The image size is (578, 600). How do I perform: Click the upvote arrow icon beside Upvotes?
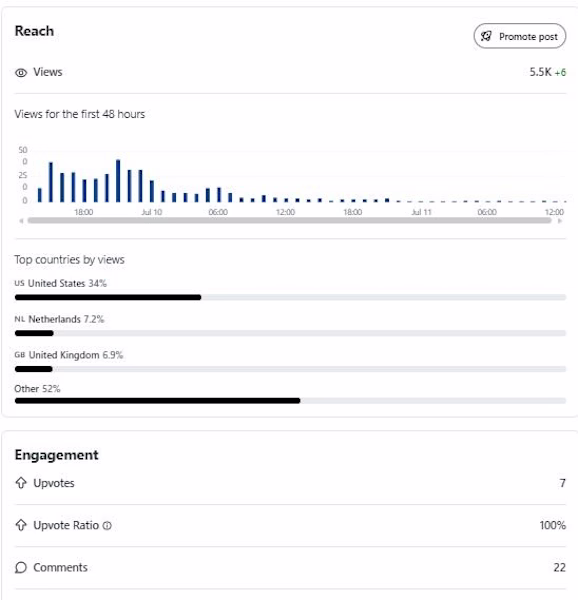click(x=21, y=483)
